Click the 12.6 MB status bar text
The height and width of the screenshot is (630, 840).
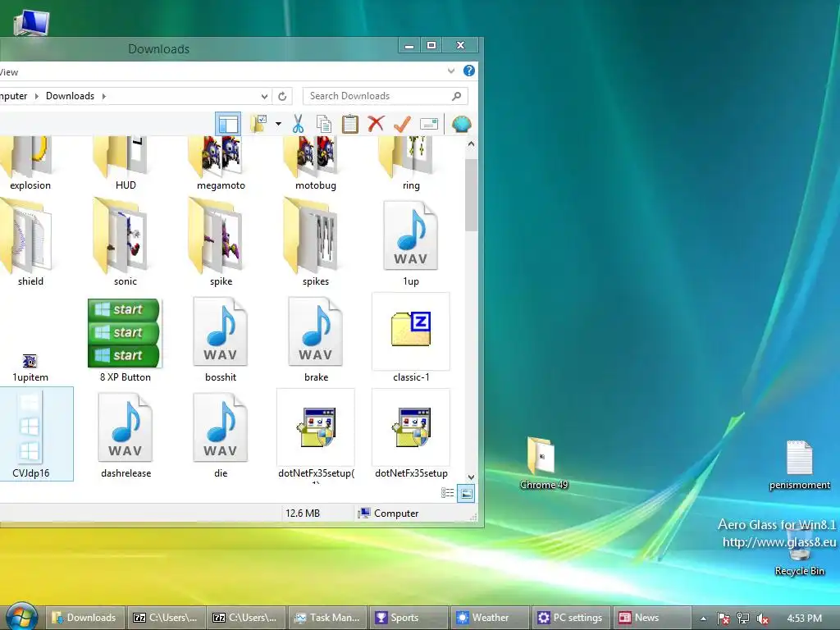tap(302, 514)
